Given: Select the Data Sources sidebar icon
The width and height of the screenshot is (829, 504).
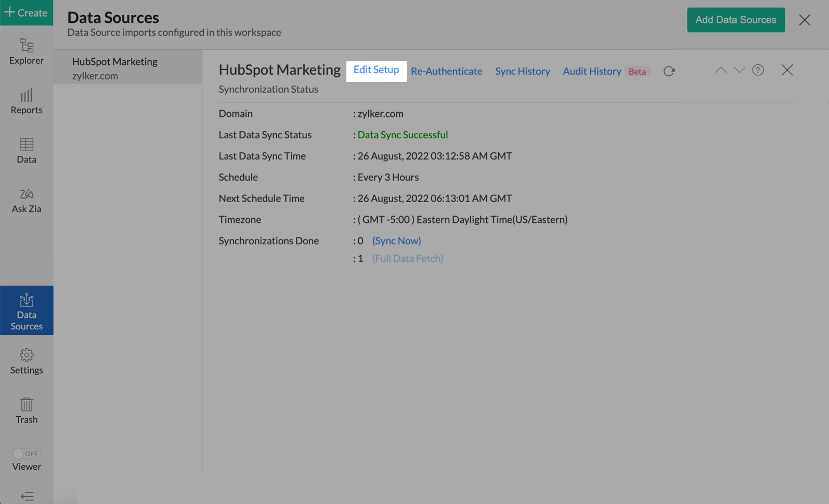Looking at the screenshot, I should point(27,310).
